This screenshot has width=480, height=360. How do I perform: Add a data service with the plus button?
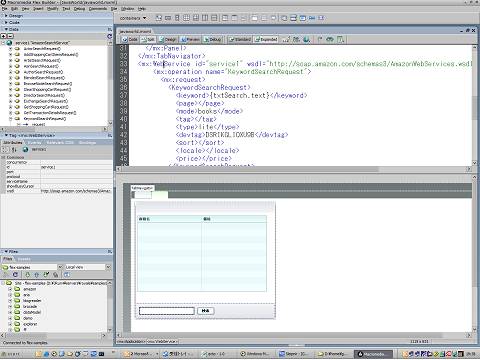pyautogui.click(x=4, y=36)
